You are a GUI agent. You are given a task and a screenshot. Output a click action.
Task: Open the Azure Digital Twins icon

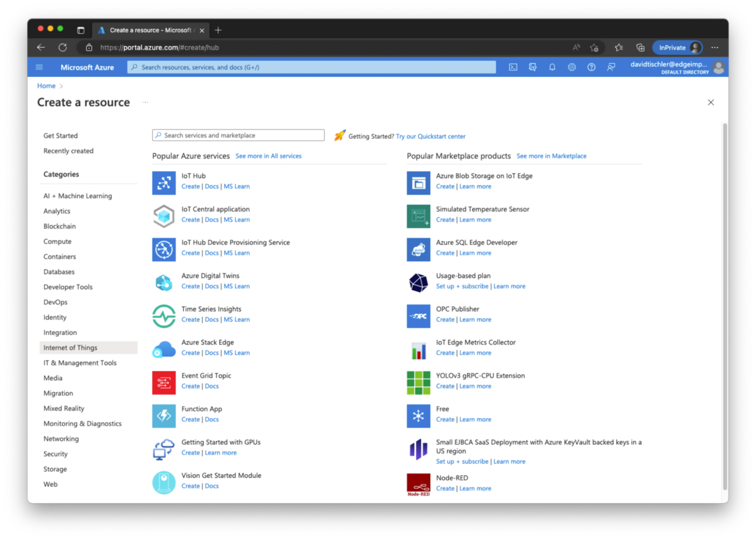(164, 282)
